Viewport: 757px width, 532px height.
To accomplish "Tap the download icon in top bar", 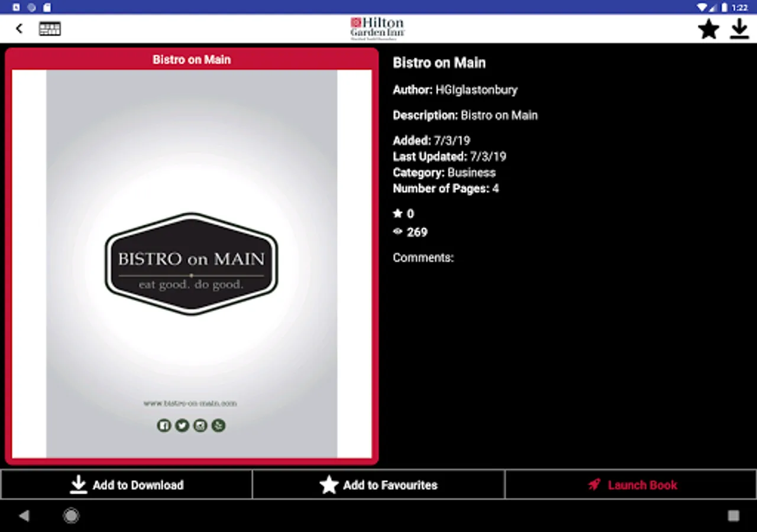I will (739, 29).
